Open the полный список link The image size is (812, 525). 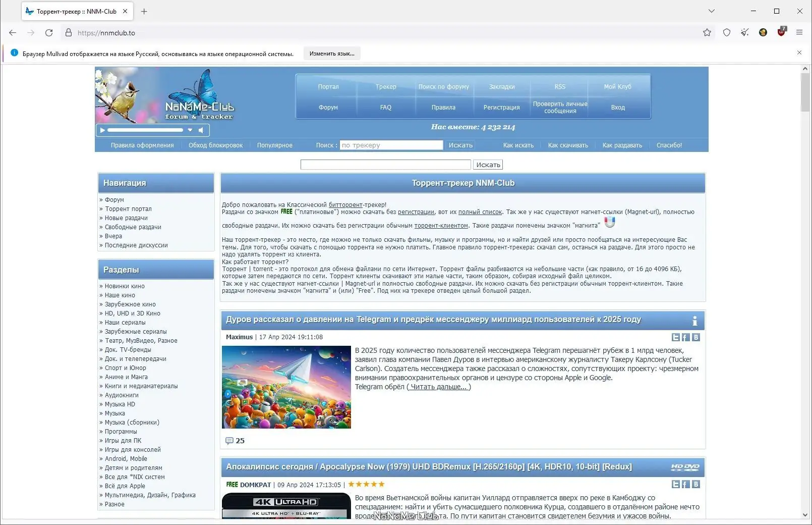point(480,212)
